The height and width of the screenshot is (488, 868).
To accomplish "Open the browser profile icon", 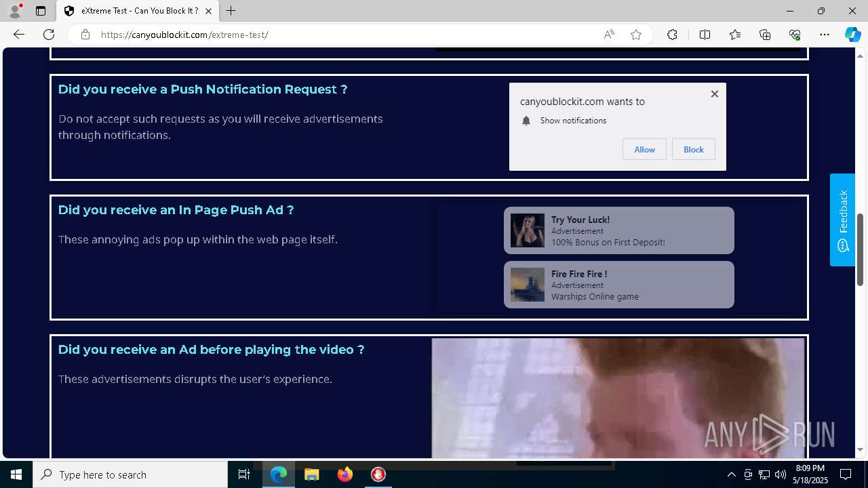I will coord(15,11).
